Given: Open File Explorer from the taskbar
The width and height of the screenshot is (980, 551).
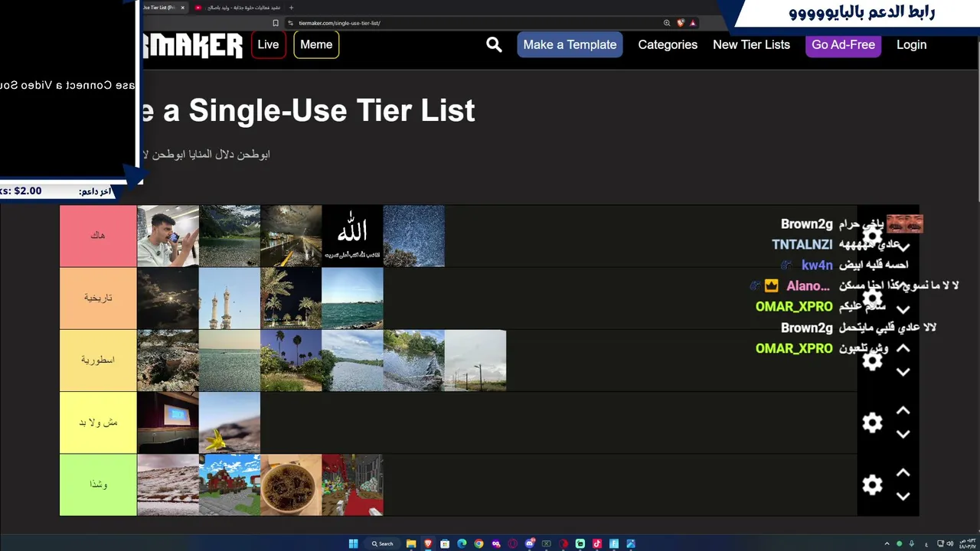Looking at the screenshot, I should (411, 544).
